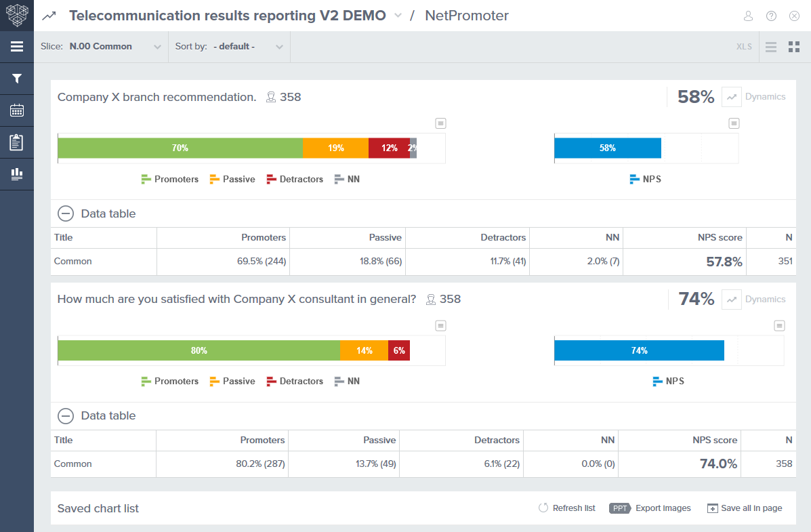Open options menu of consultant satisfaction NPS chart
The image size is (811, 532).
click(779, 325)
